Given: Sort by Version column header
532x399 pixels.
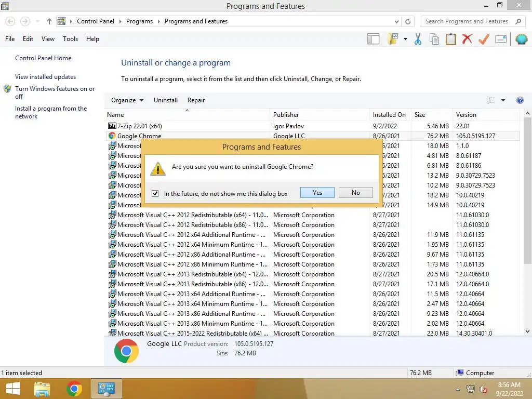Looking at the screenshot, I should pos(486,115).
